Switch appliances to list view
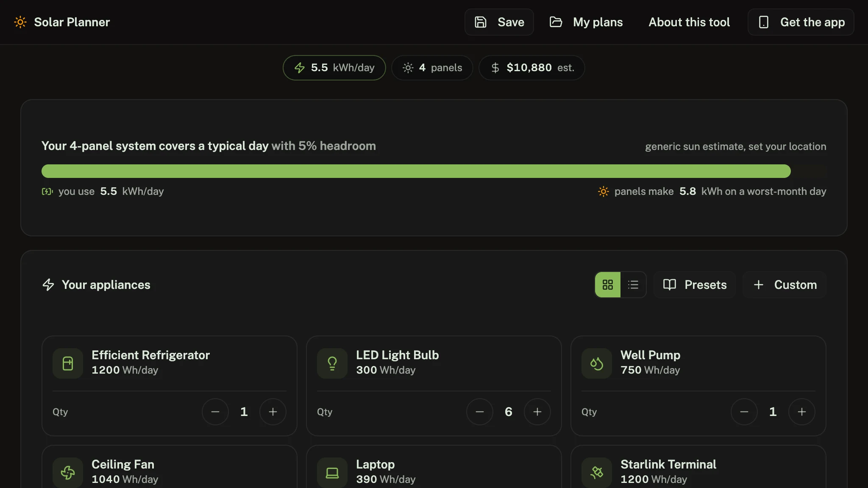 (x=633, y=285)
